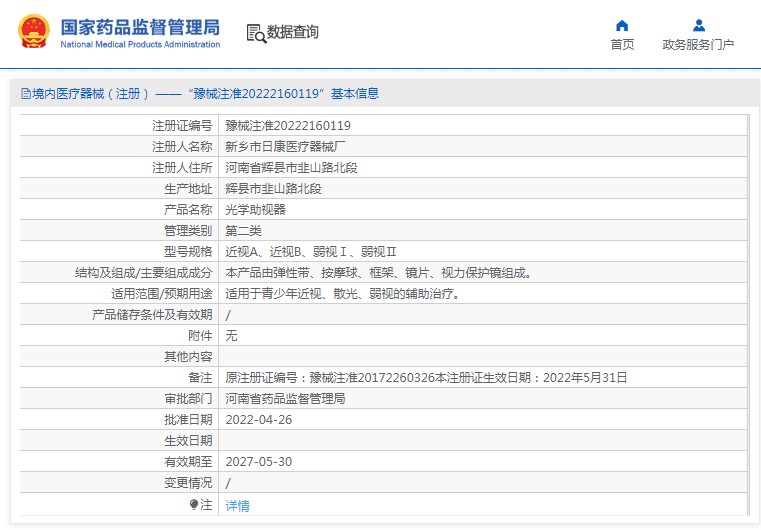Viewport: 761px width, 530px height.
Task: Open the 数据查询 search icon
Action: tap(256, 33)
